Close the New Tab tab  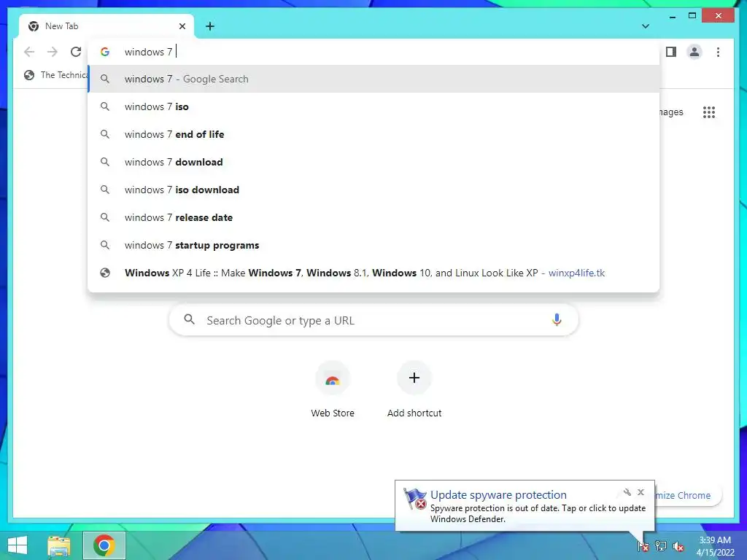(182, 26)
